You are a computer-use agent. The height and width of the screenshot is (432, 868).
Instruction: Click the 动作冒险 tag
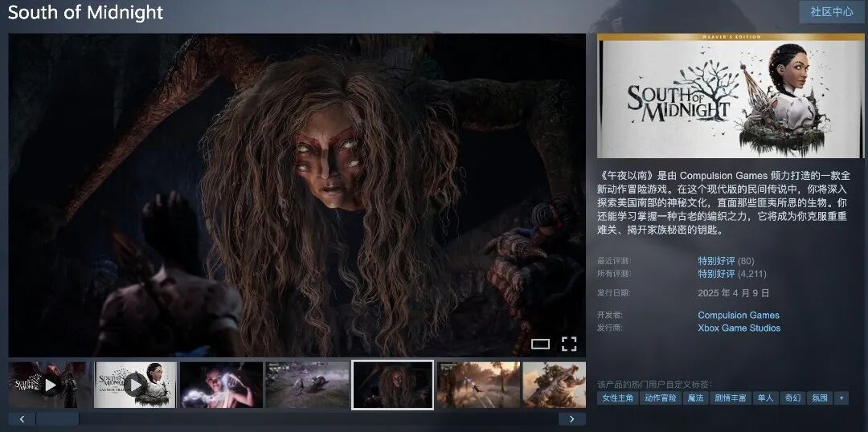point(661,397)
